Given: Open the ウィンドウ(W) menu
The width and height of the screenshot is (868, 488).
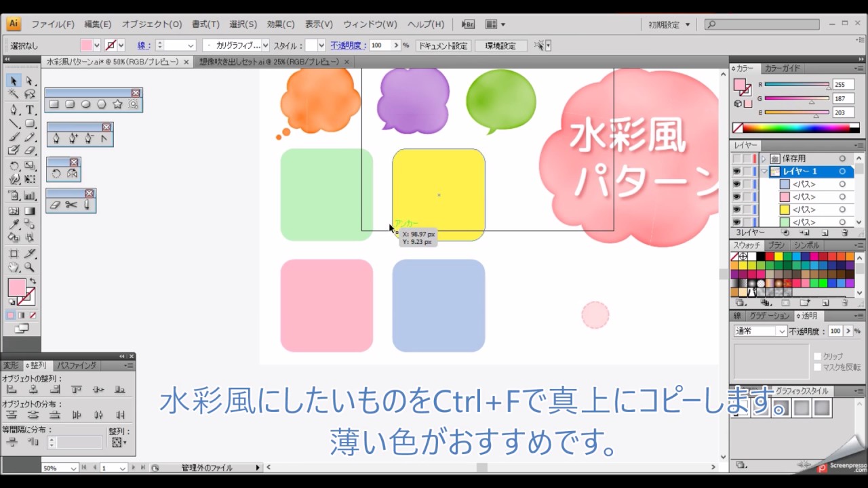Looking at the screenshot, I should pos(370,24).
